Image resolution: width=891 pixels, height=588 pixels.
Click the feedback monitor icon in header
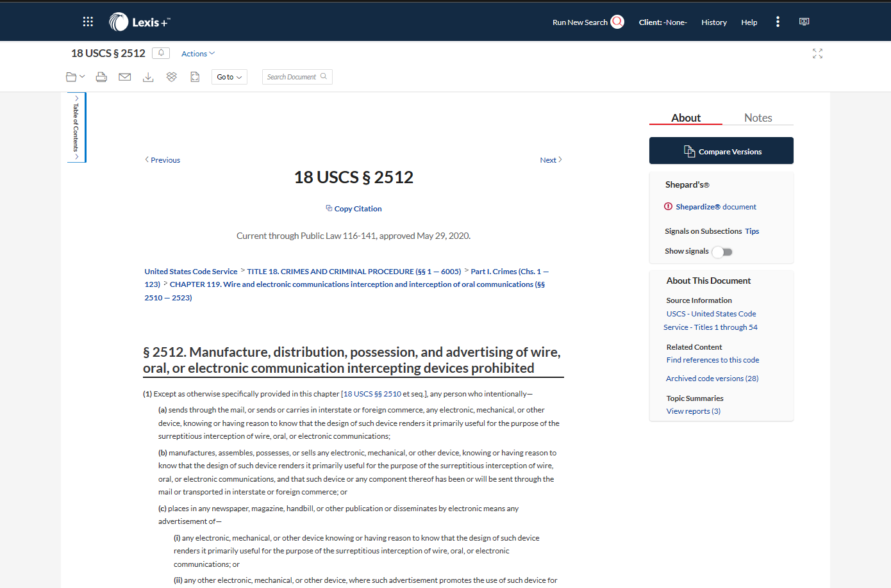[x=804, y=22]
